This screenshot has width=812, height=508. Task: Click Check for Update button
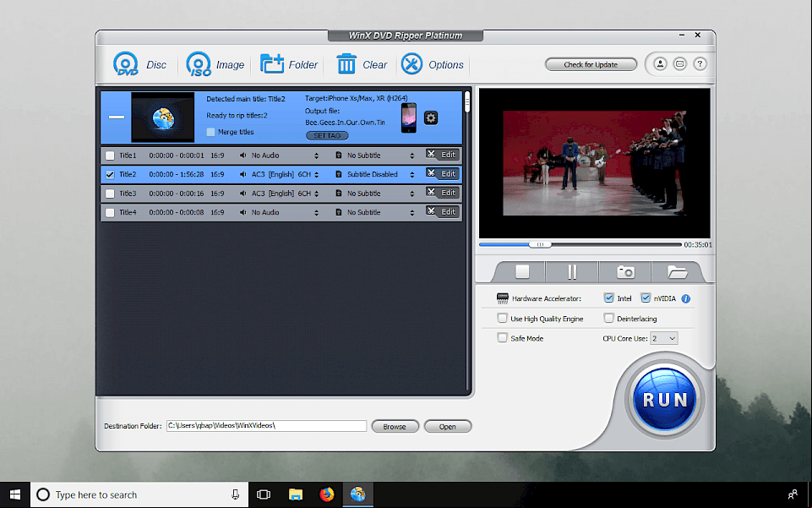(x=591, y=64)
